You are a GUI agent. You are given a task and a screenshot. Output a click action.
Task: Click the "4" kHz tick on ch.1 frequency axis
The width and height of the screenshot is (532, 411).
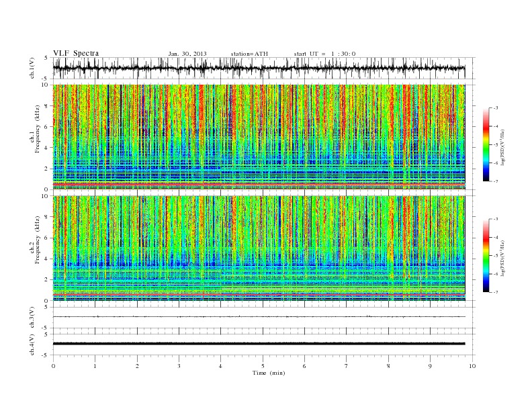47,148
